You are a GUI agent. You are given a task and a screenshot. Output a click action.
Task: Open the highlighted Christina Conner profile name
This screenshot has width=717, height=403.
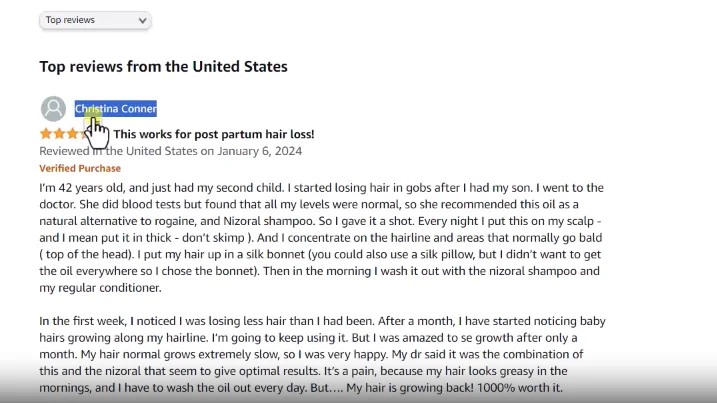116,108
